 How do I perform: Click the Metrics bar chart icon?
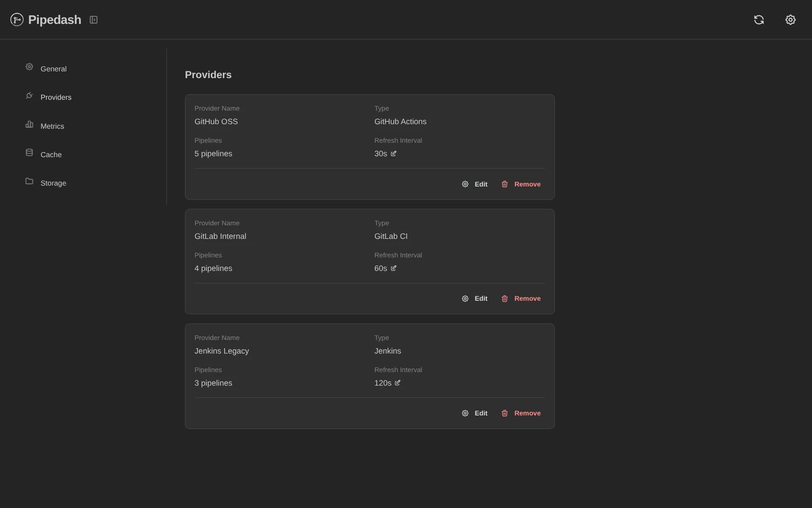coord(29,124)
